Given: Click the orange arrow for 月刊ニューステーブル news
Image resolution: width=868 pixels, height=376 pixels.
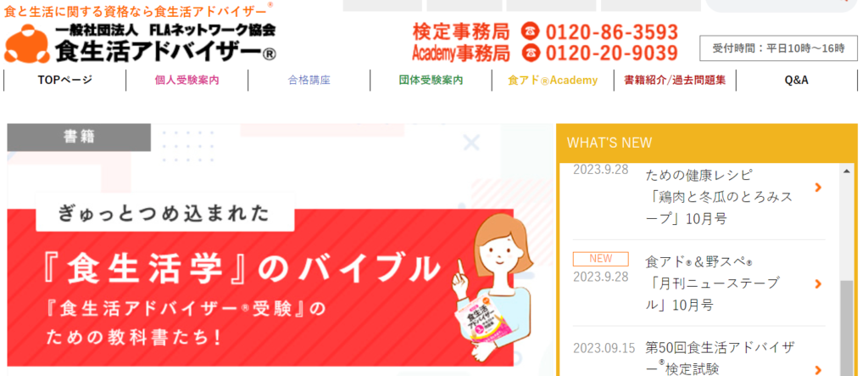Looking at the screenshot, I should click(818, 284).
